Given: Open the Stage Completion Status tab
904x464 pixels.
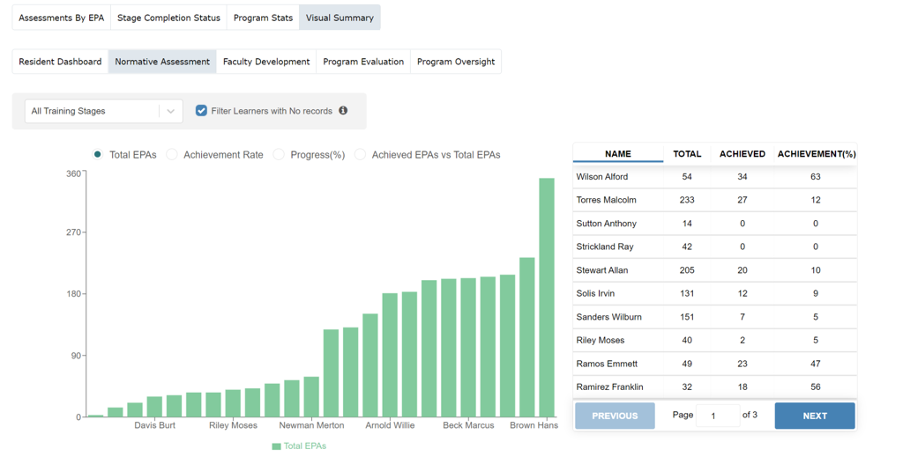Looking at the screenshot, I should pyautogui.click(x=168, y=18).
